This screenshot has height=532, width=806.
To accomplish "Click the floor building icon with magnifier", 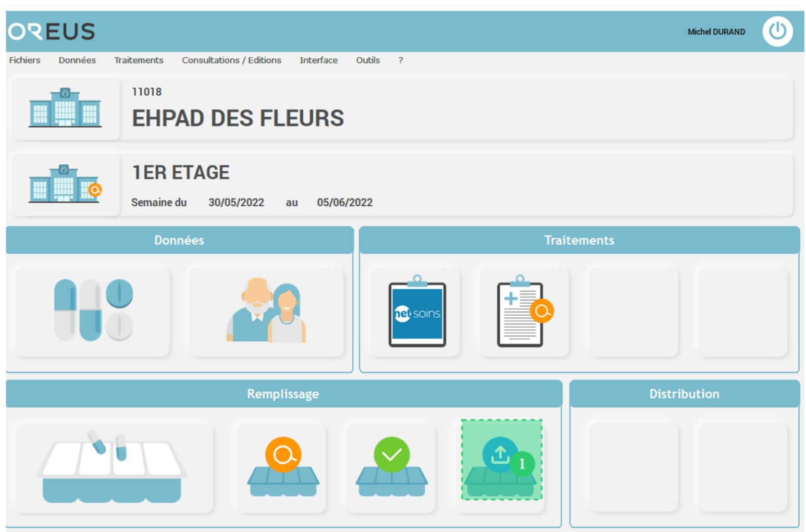I will [65, 184].
